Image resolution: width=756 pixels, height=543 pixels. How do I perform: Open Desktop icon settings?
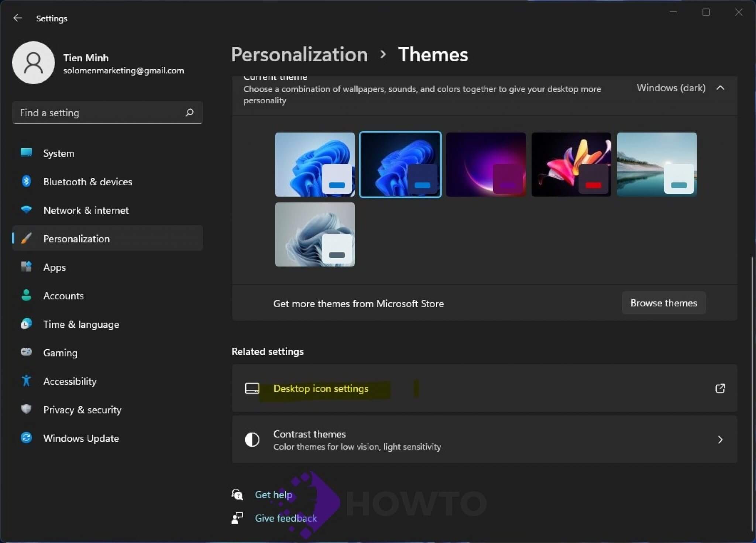click(x=485, y=388)
